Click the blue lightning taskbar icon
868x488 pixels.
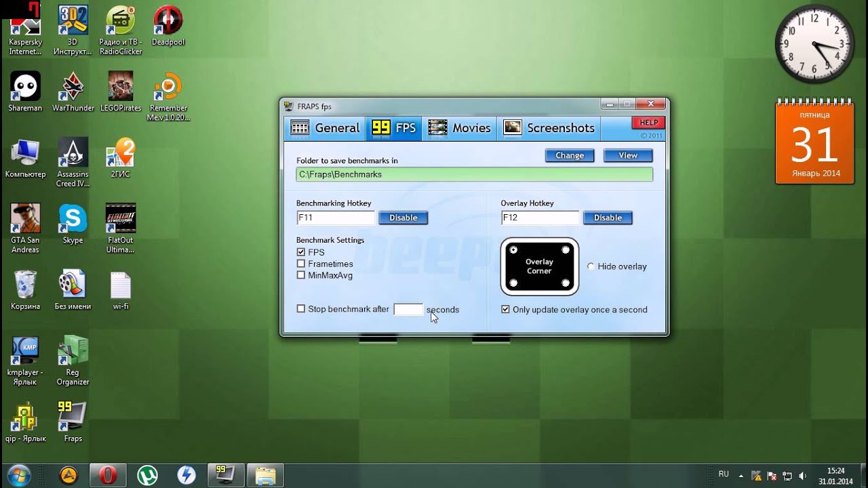186,475
